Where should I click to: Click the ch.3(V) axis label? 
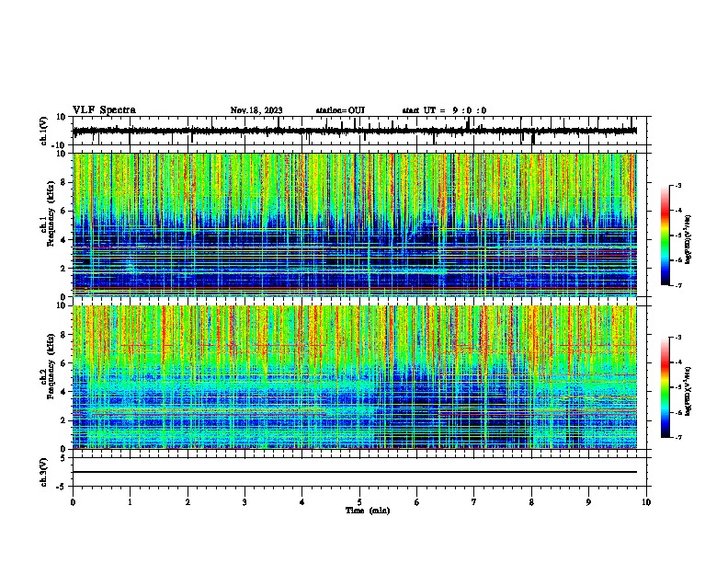coord(43,472)
